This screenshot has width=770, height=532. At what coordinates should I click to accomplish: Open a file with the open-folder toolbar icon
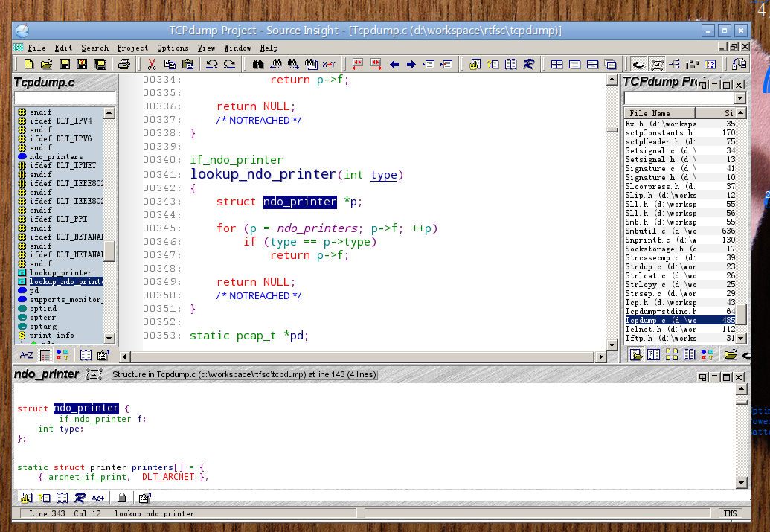pyautogui.click(x=46, y=64)
